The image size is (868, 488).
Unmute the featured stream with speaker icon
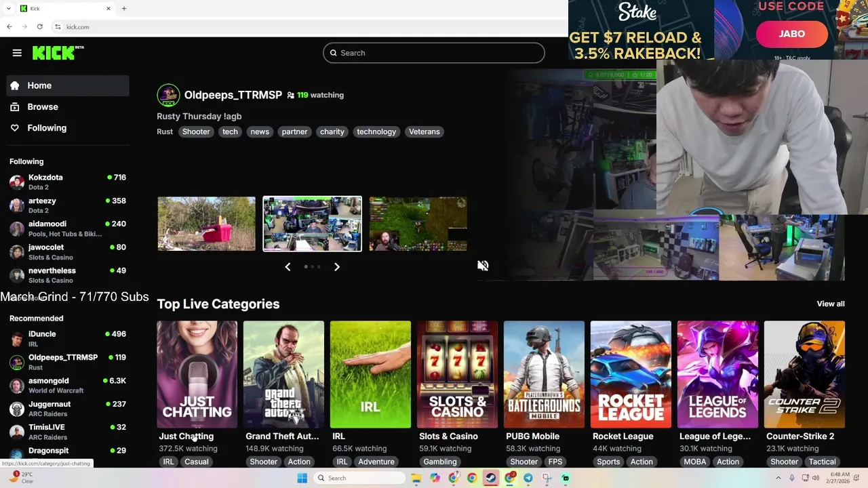pyautogui.click(x=483, y=266)
